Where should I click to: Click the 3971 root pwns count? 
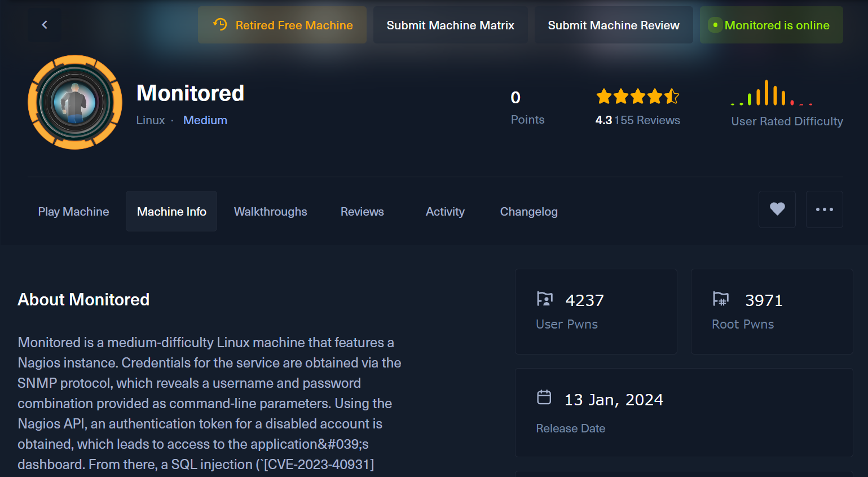pos(764,300)
